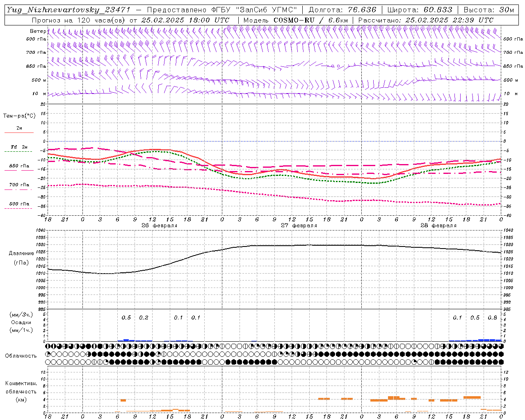Image resolution: width=525 pixels, height=420 pixels.
Task: Click the 'Тем-ра(°C)' temperature label
Action: (x=19, y=116)
